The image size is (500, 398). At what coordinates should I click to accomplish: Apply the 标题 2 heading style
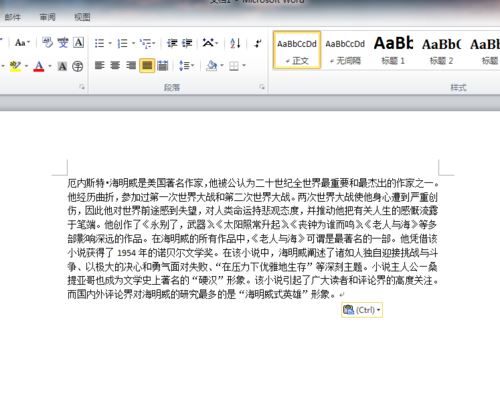tap(441, 50)
